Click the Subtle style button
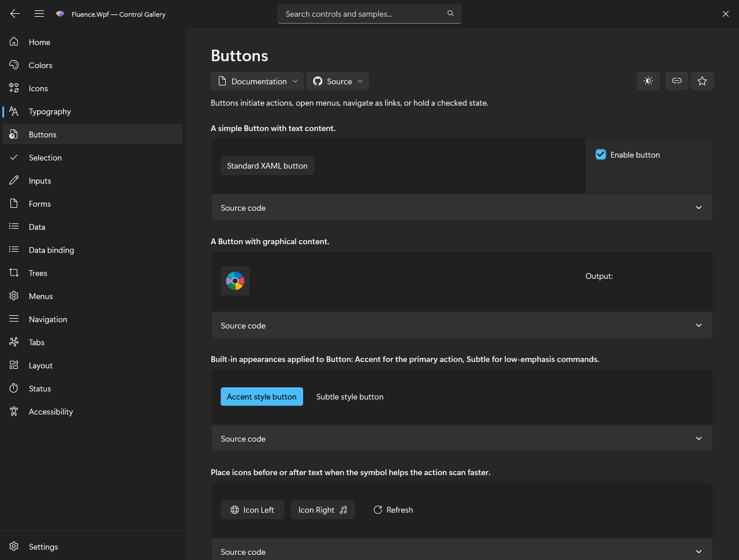This screenshot has height=560, width=739. (350, 397)
